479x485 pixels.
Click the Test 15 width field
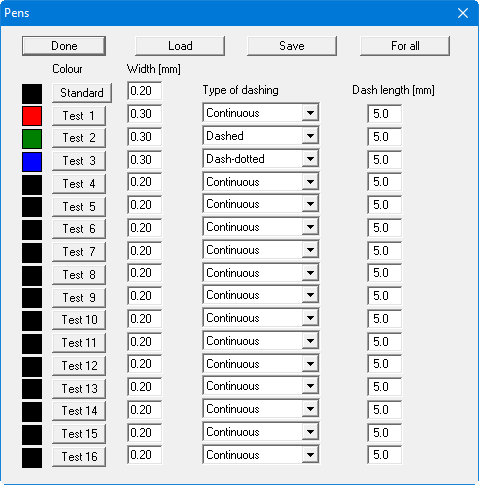(145, 433)
